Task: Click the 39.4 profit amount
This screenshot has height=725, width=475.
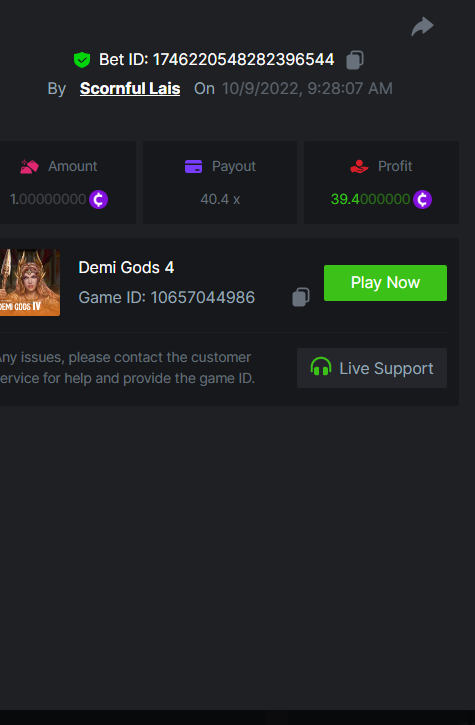Action: tap(370, 199)
